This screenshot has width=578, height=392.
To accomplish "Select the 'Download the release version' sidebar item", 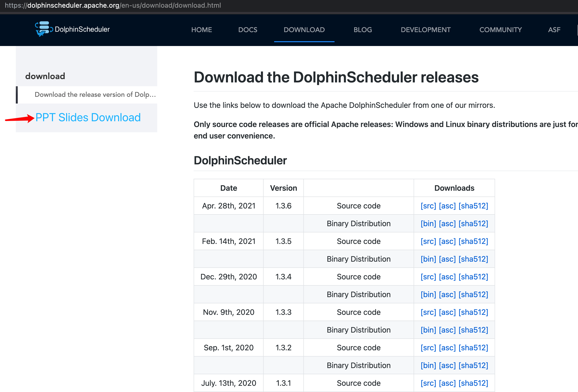I will pyautogui.click(x=95, y=95).
